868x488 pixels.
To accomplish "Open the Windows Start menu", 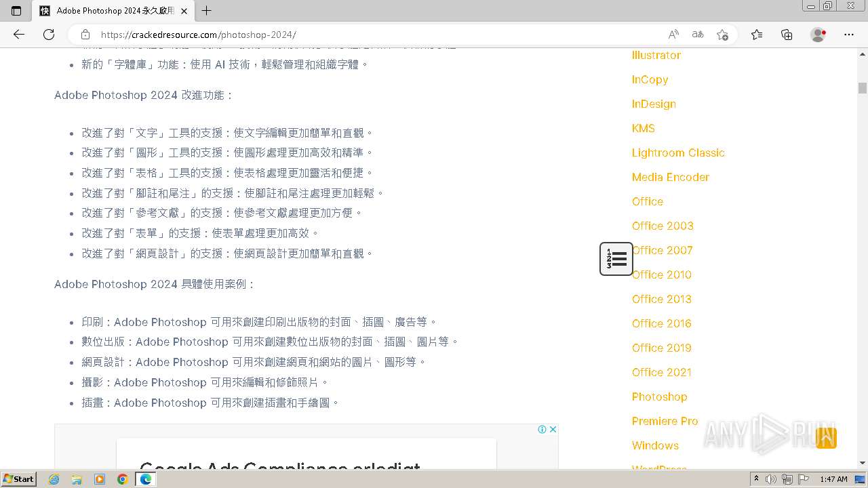I will (18, 479).
